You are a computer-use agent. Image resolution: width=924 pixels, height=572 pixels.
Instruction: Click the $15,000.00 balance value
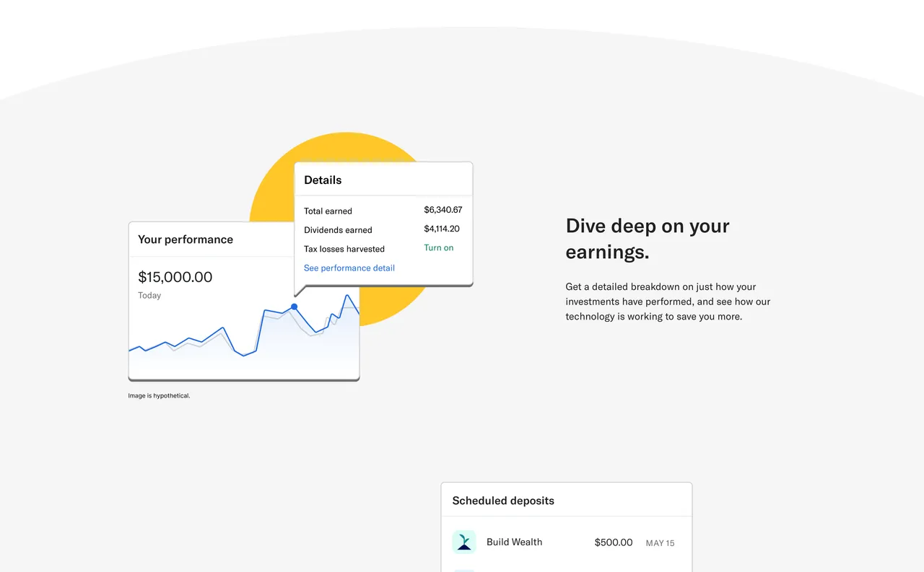click(175, 277)
